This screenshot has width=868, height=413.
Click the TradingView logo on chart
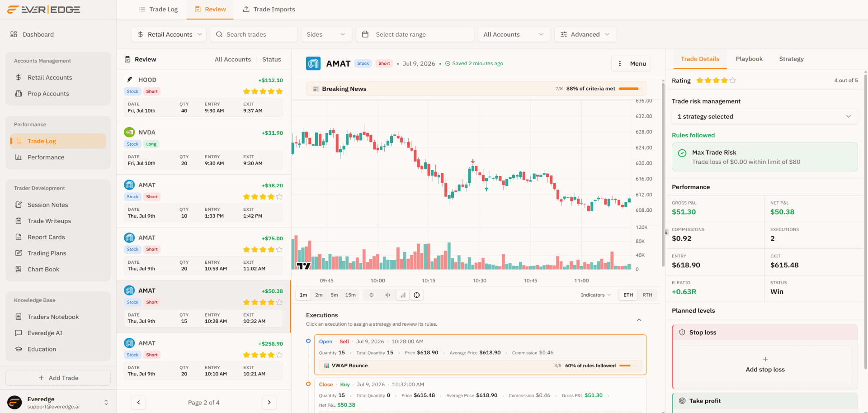(x=303, y=266)
